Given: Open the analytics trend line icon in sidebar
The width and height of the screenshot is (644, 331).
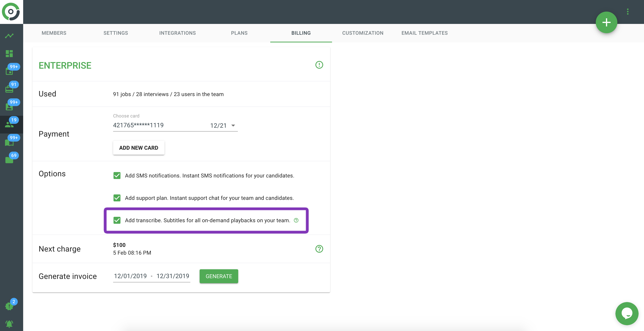Looking at the screenshot, I should (9, 36).
